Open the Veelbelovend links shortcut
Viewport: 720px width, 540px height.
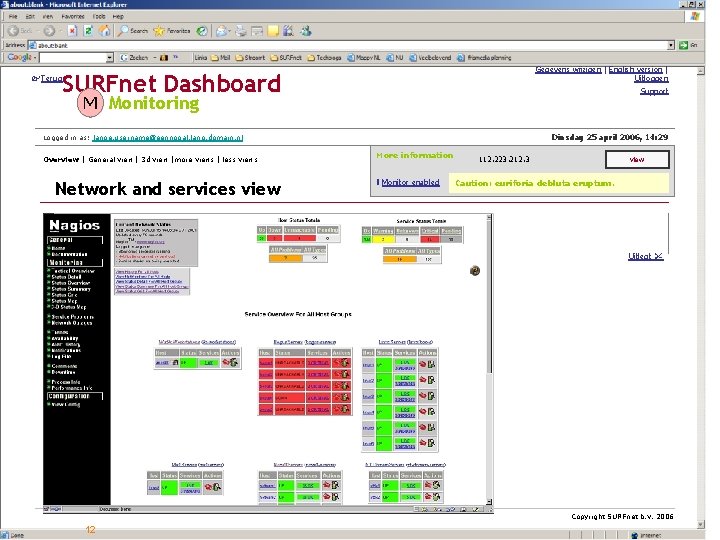pyautogui.click(x=430, y=58)
